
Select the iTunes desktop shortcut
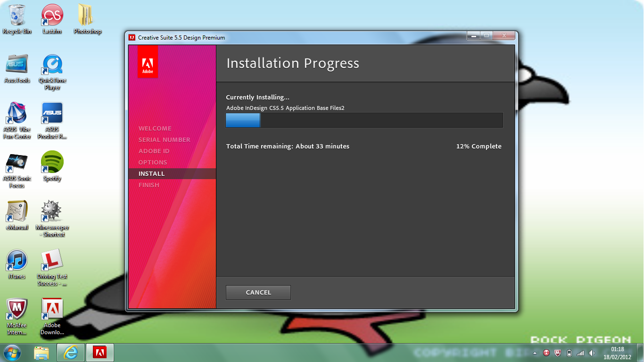[17, 264]
